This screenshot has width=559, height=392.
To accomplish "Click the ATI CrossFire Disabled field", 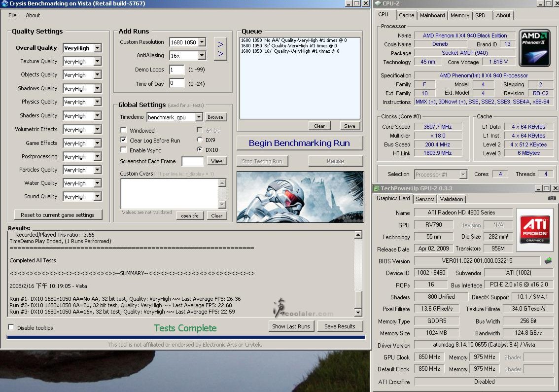I will (484, 382).
